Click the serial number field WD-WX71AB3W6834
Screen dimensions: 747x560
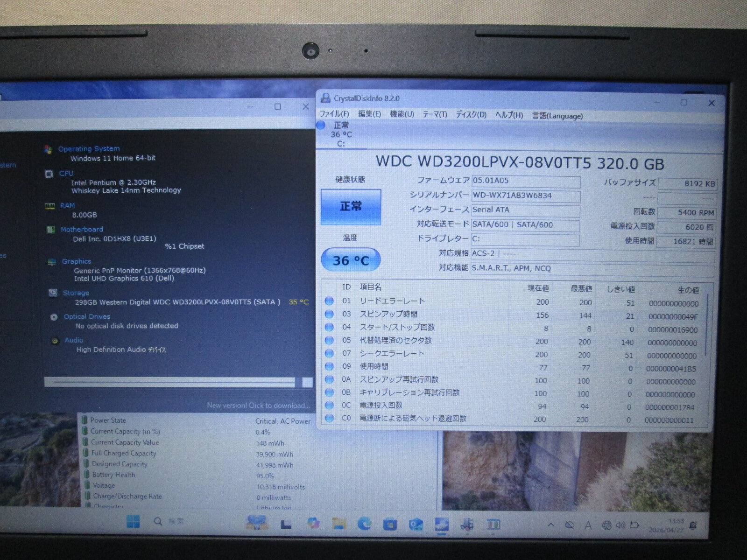[x=526, y=196]
